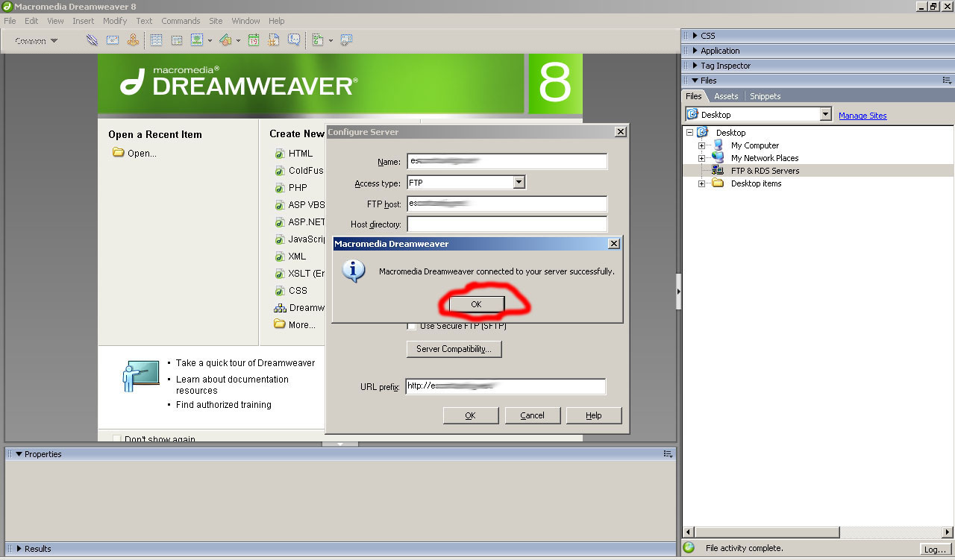Click the Host directory input field
The image size is (955, 560).
click(x=507, y=224)
